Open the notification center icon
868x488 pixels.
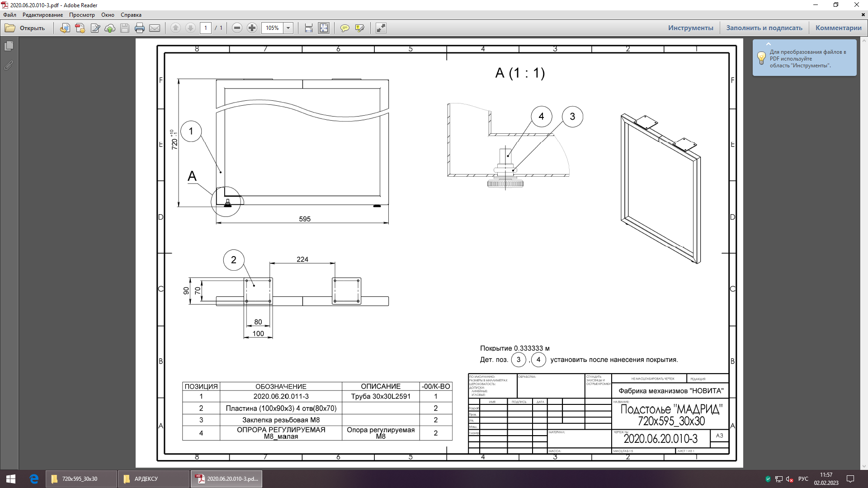[850, 479]
